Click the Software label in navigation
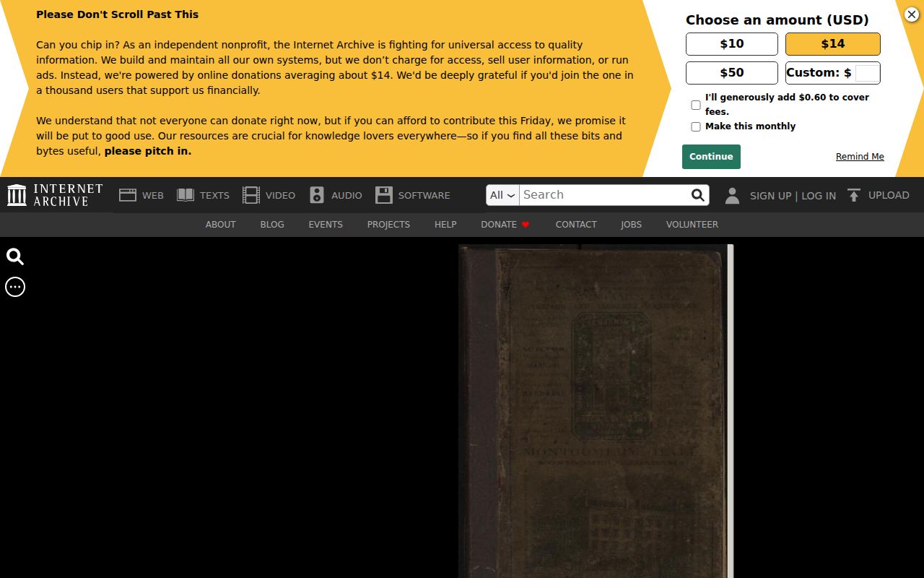Screen dimensions: 924x578 [x=424, y=196]
